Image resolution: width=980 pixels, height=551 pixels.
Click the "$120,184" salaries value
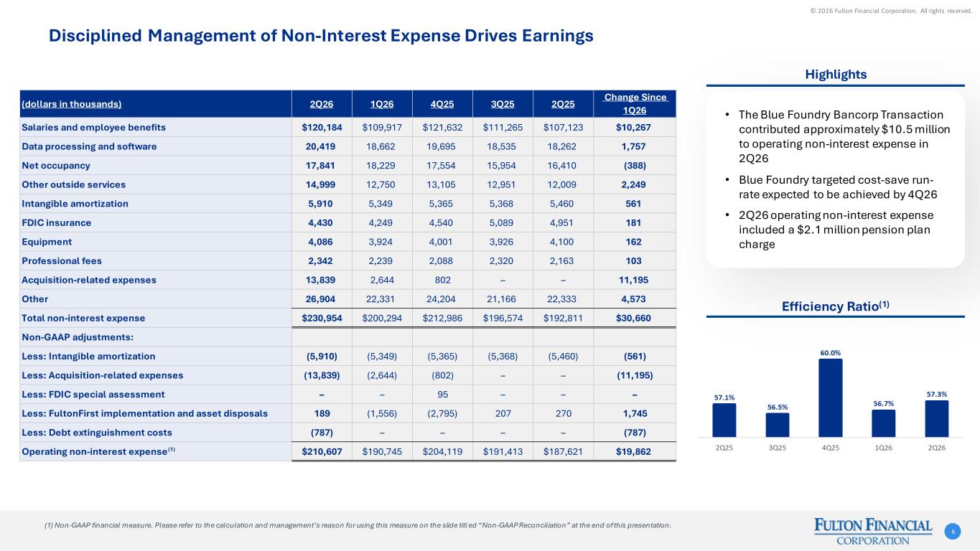click(x=321, y=128)
